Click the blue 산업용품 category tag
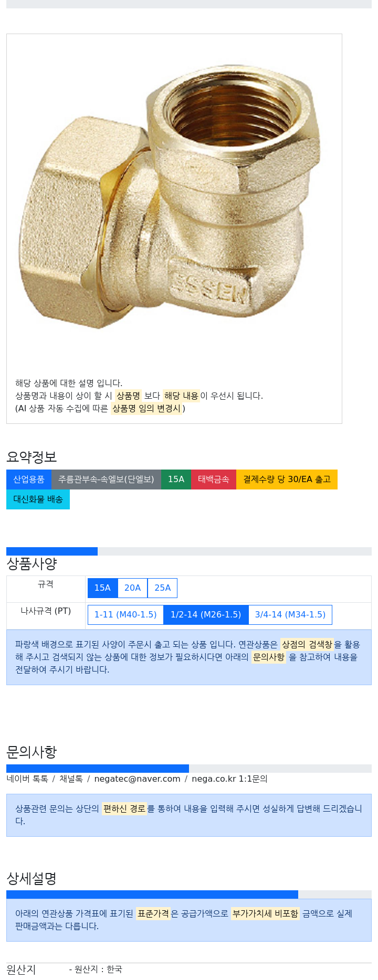This screenshot has width=378, height=980. [x=29, y=480]
